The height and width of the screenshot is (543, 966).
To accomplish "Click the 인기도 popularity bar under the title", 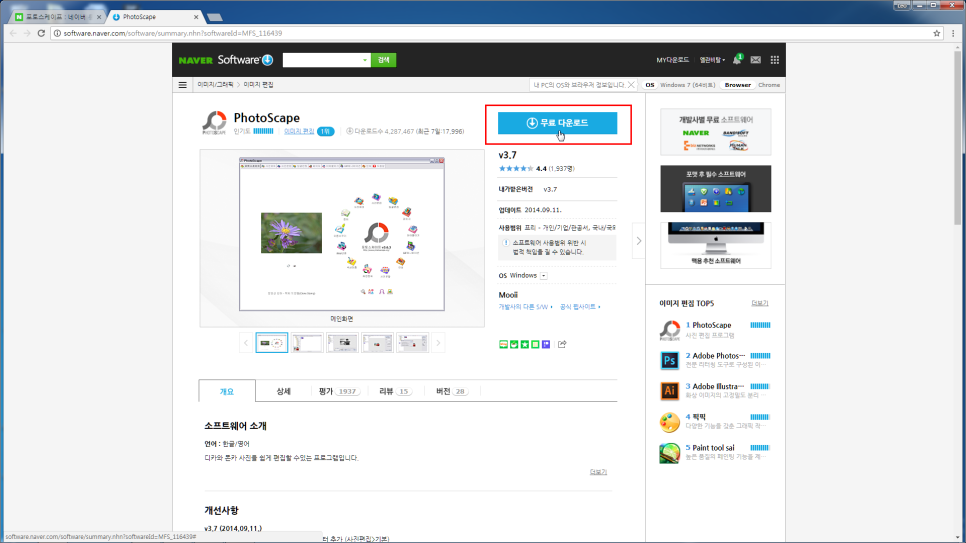I will click(263, 131).
